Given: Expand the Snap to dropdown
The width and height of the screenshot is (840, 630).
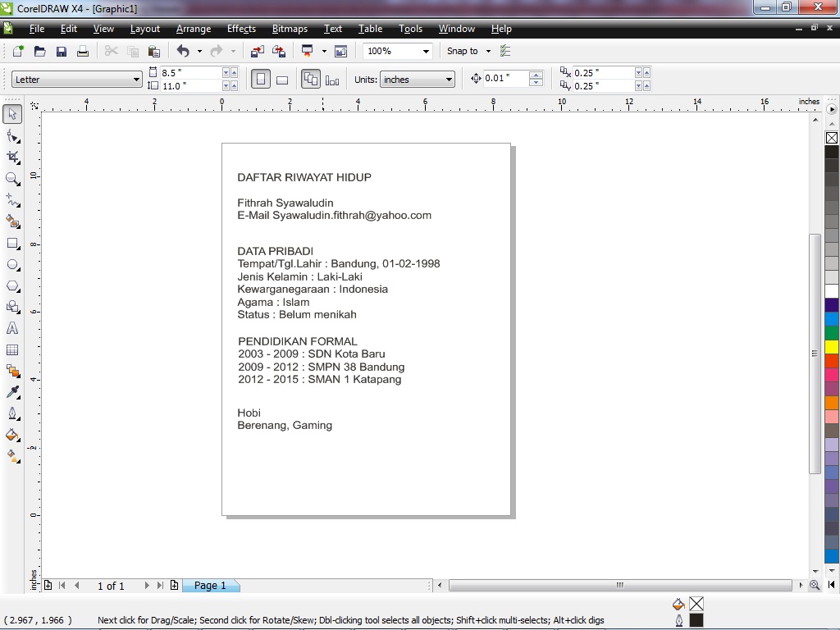Looking at the screenshot, I should tap(488, 51).
